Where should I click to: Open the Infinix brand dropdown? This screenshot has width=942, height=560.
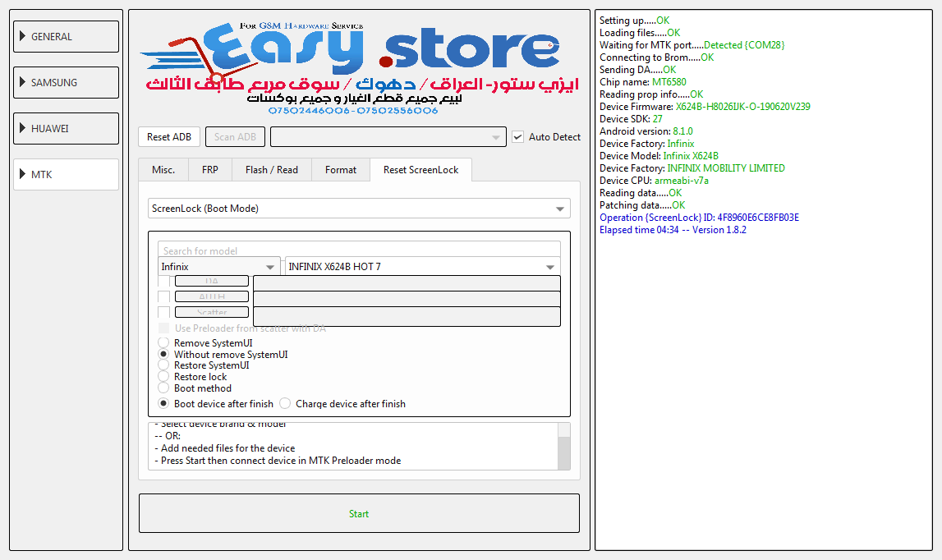(218, 267)
